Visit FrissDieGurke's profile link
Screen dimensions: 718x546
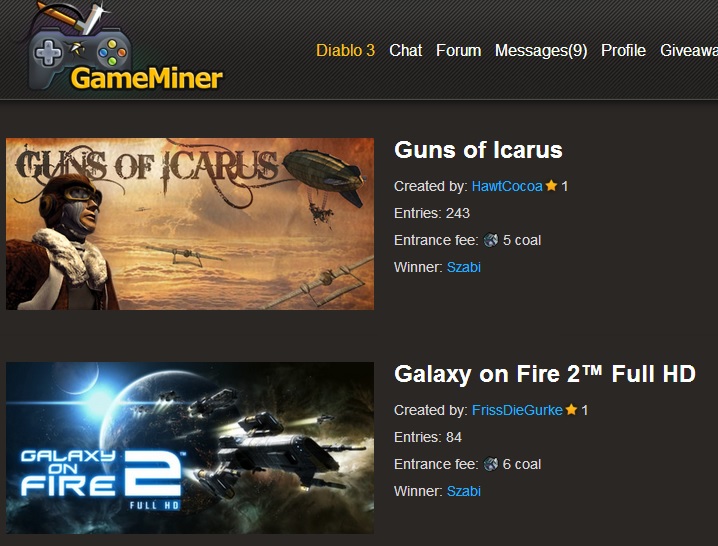pyautogui.click(x=517, y=410)
